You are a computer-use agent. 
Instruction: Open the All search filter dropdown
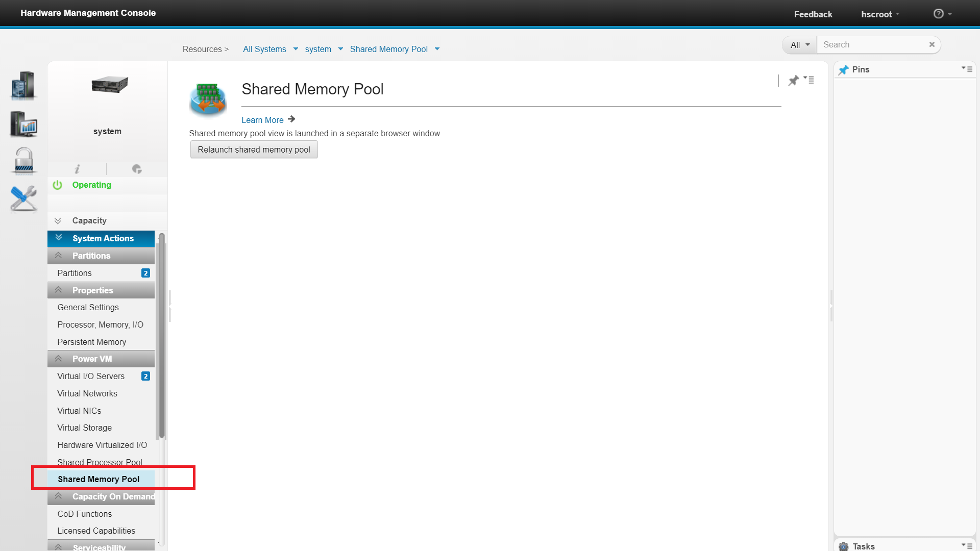point(800,45)
